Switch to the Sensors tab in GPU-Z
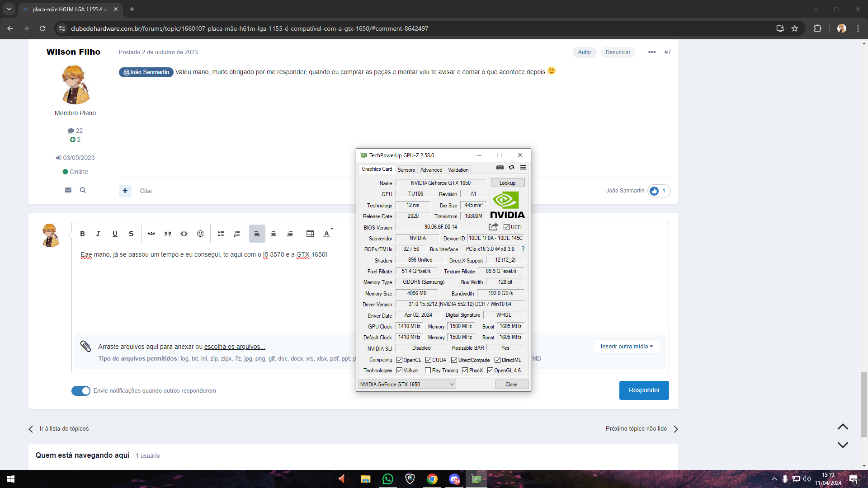The image size is (868, 488). (x=406, y=170)
